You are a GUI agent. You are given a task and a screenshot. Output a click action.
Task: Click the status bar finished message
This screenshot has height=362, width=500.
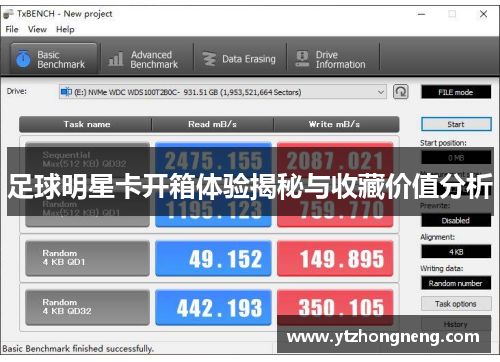click(78, 349)
